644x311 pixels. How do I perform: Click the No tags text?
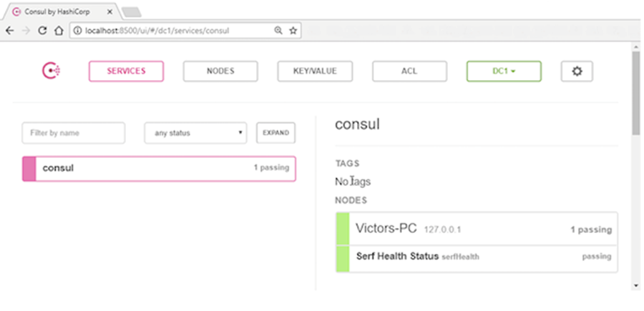[x=353, y=182]
